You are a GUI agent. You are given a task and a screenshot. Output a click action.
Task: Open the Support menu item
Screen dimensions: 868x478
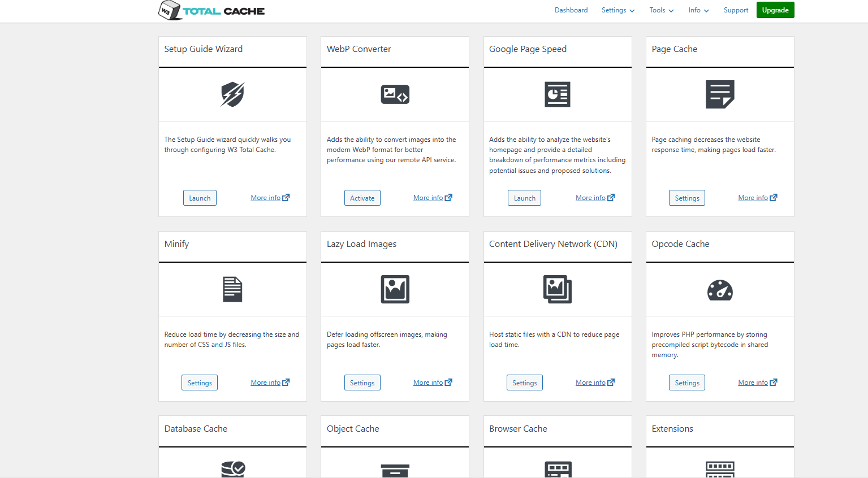(736, 10)
